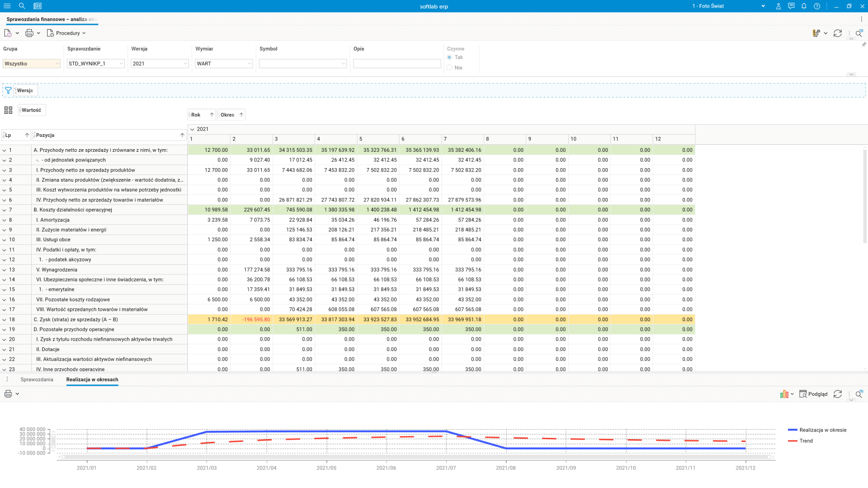Screen dimensions: 868x488
Task: Click the Podgląd button
Action: tap(813, 394)
